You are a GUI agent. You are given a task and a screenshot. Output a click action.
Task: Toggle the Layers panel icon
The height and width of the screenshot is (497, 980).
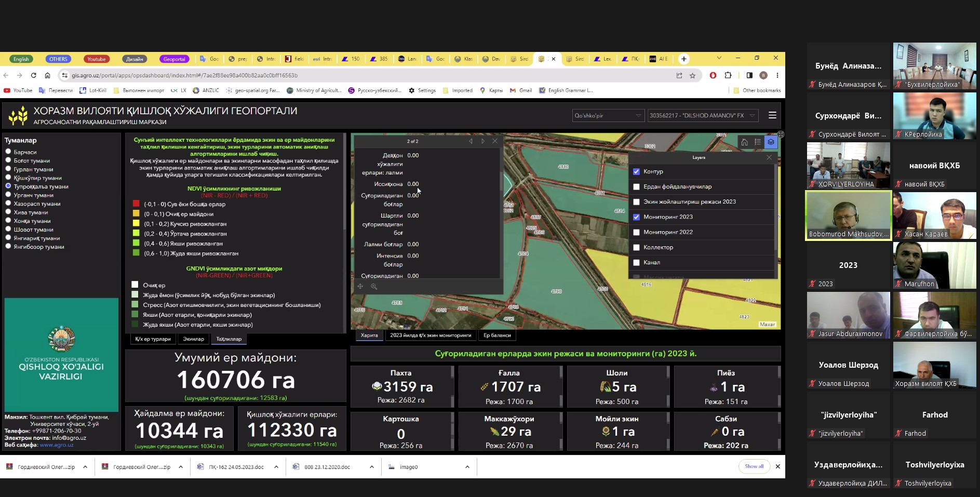771,142
